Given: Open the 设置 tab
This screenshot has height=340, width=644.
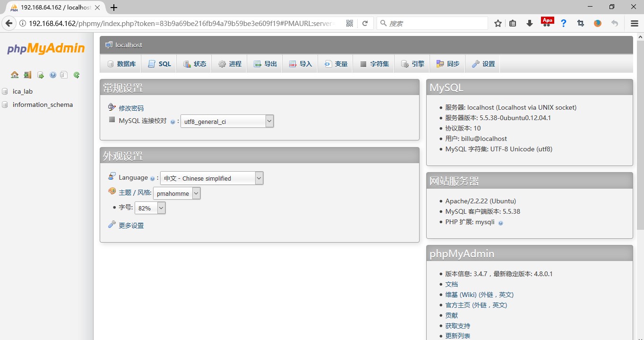Looking at the screenshot, I should pyautogui.click(x=483, y=64).
